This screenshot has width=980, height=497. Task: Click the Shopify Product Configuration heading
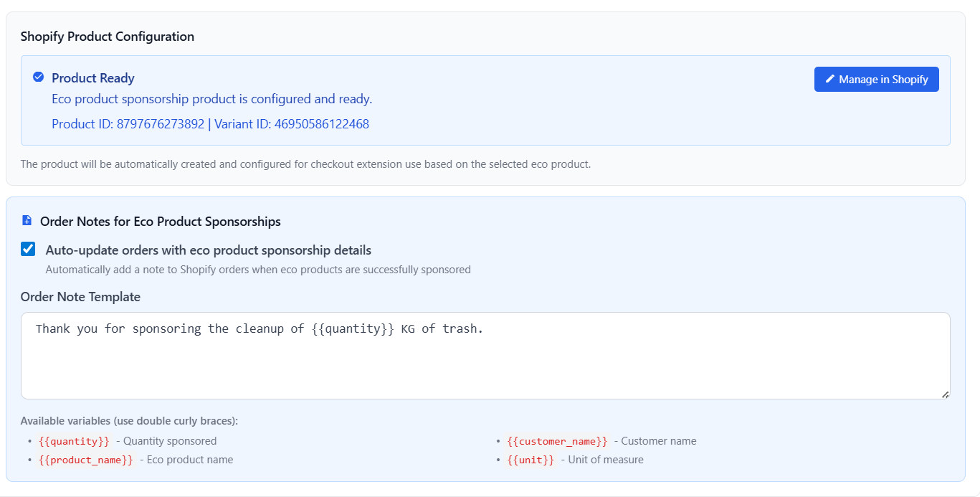(x=107, y=36)
